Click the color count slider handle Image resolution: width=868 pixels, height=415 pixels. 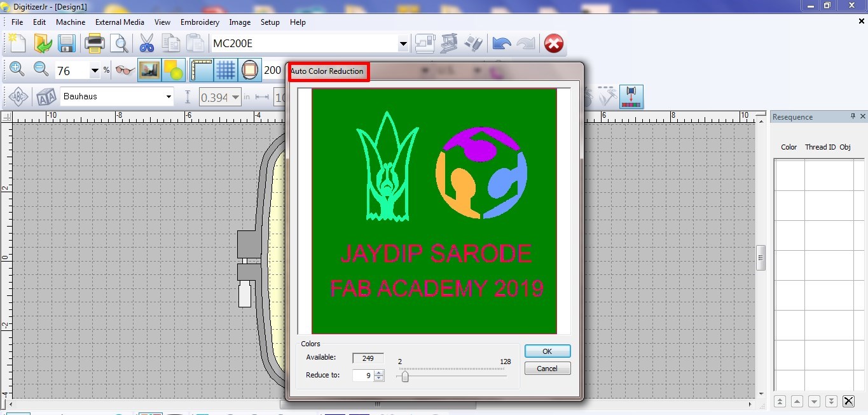(404, 377)
